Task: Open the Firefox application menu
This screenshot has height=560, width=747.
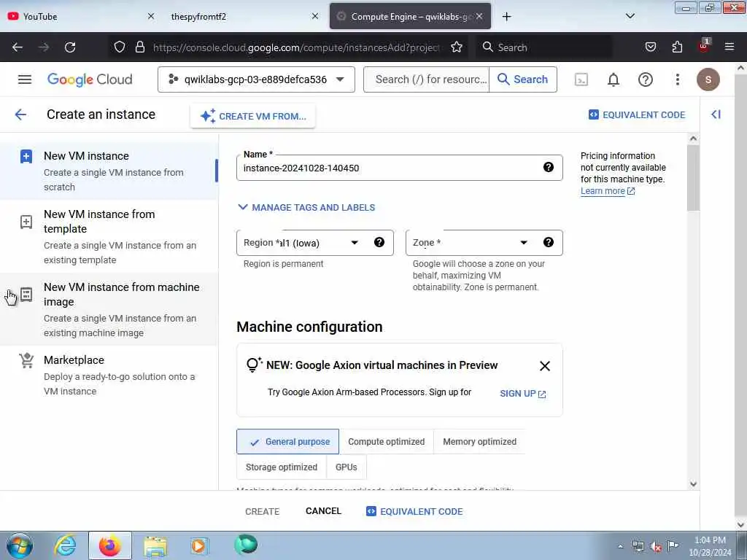Action: (x=729, y=47)
